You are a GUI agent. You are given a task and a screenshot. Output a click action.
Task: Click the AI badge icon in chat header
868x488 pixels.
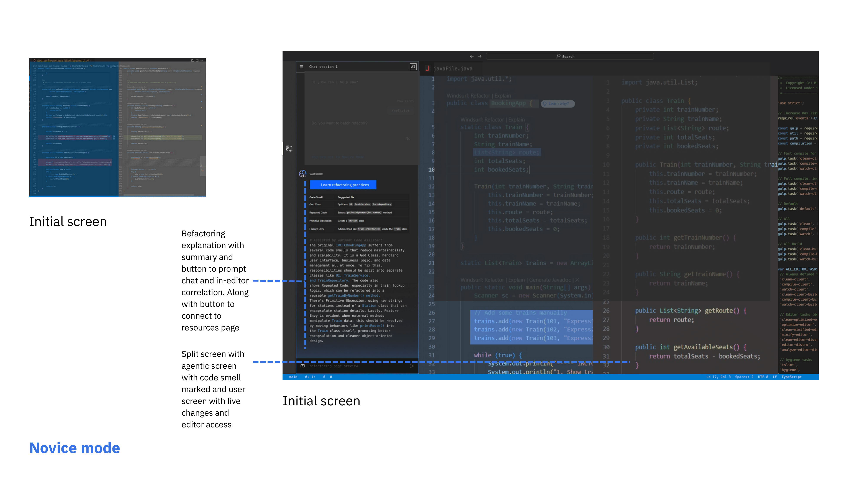(413, 67)
